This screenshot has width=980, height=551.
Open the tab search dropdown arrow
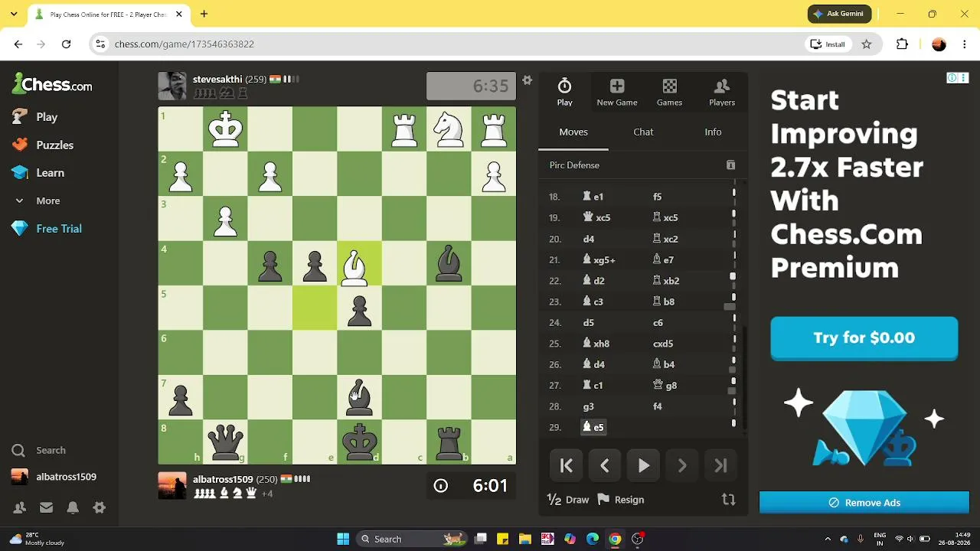coord(14,14)
